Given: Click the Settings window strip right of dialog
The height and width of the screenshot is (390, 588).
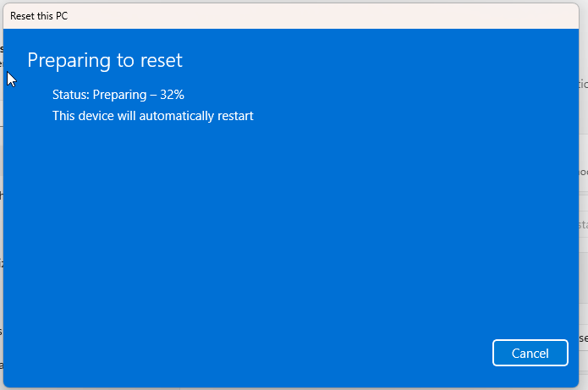Looking at the screenshot, I should [x=584, y=195].
